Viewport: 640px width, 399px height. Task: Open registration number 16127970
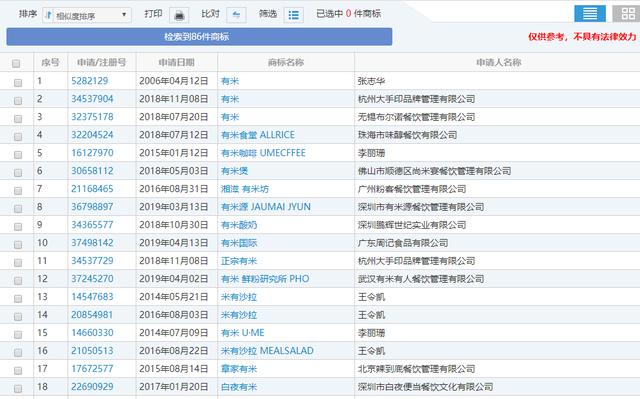click(x=92, y=153)
